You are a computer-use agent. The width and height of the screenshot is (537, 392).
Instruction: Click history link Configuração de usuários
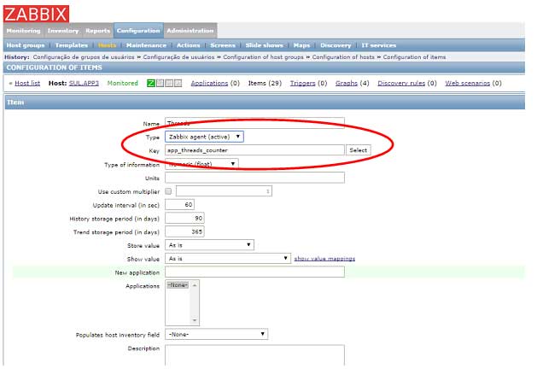(x=178, y=57)
